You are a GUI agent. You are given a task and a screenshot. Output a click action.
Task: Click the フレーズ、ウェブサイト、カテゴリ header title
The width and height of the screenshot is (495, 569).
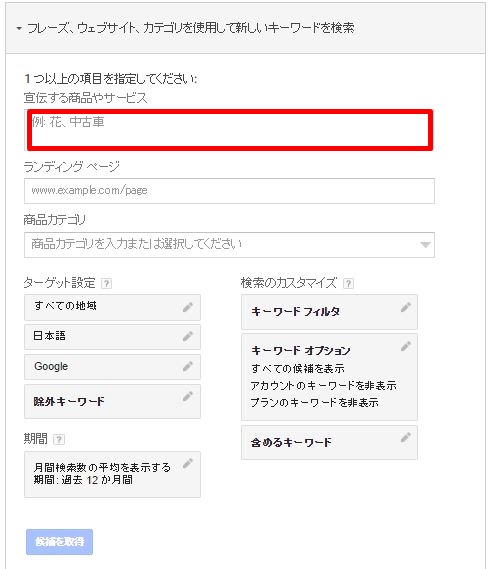pos(191,28)
